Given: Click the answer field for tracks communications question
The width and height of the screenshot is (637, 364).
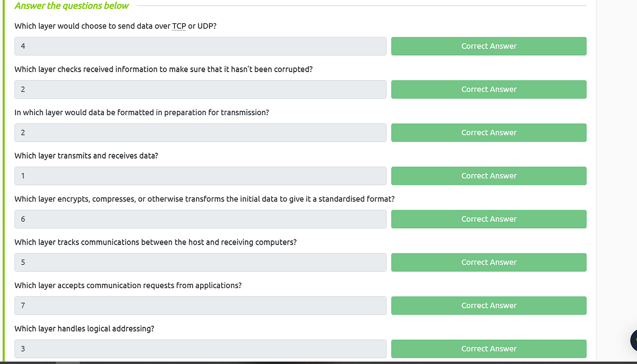Looking at the screenshot, I should coord(200,262).
